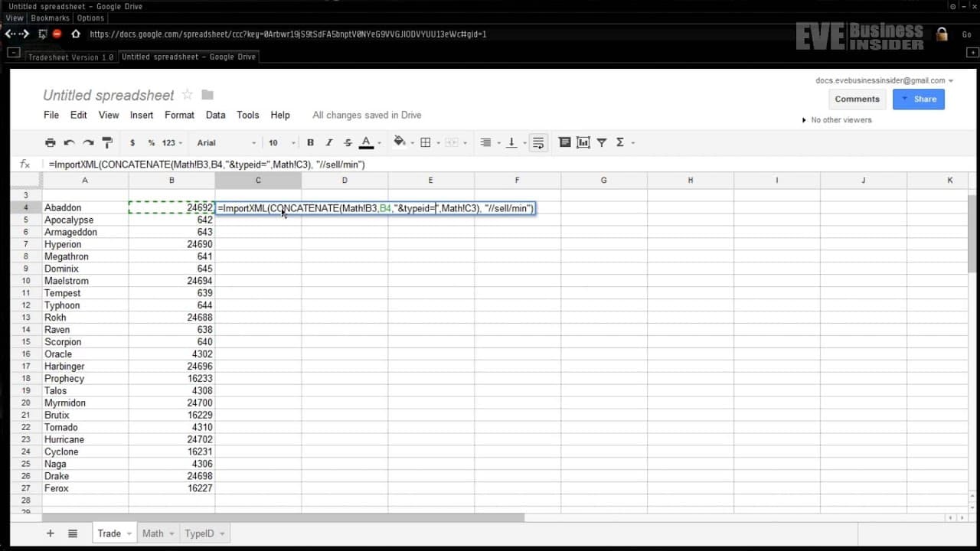
Task: Toggle the filter icon
Action: click(602, 142)
